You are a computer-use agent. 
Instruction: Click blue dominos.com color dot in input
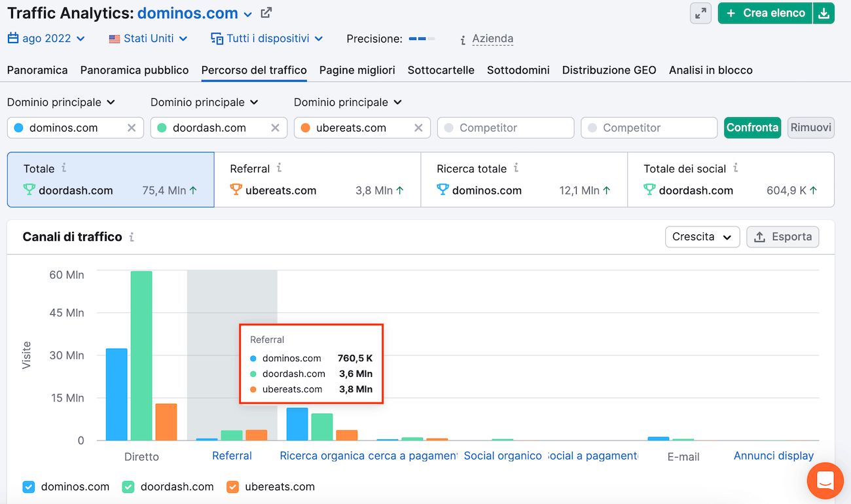pyautogui.click(x=19, y=128)
